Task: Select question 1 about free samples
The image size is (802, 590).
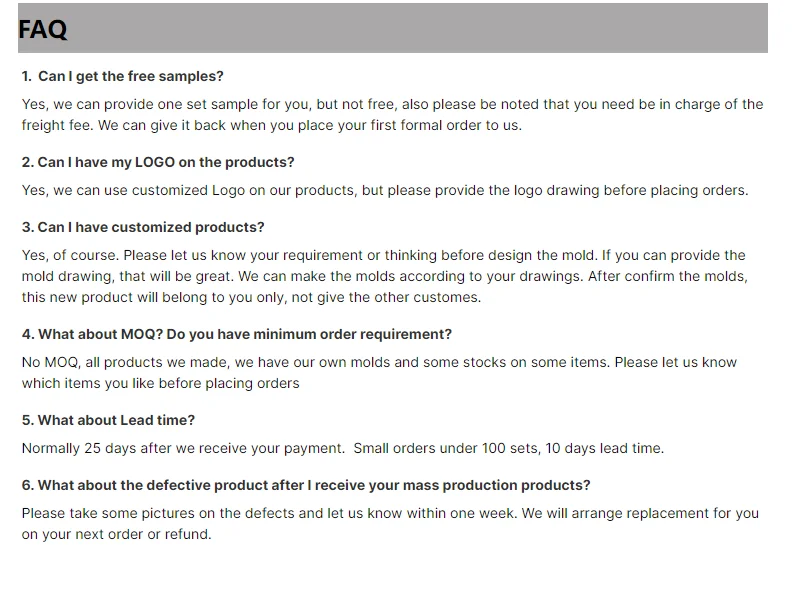Action: (x=123, y=76)
